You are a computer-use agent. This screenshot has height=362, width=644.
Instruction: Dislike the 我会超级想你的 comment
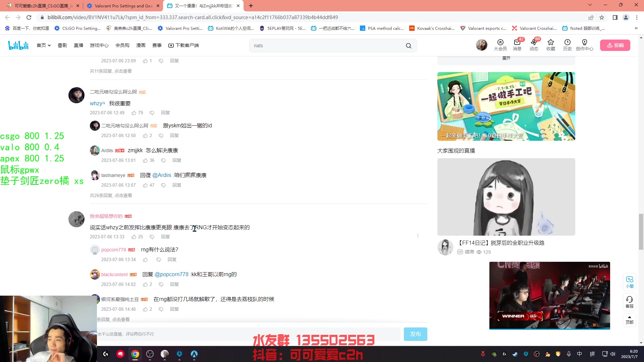click(152, 237)
